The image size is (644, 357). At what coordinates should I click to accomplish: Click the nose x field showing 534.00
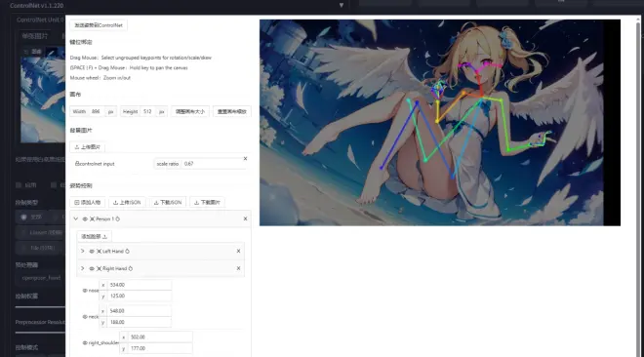point(140,285)
